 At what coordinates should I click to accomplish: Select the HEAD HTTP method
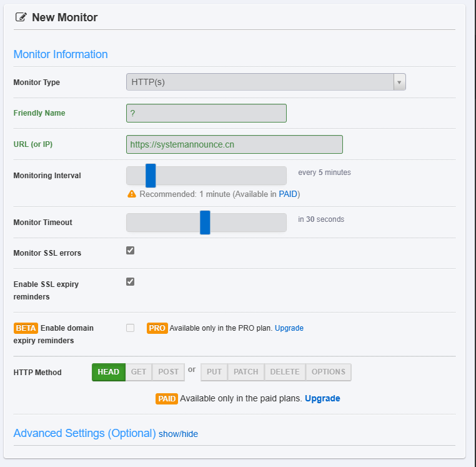coord(108,372)
